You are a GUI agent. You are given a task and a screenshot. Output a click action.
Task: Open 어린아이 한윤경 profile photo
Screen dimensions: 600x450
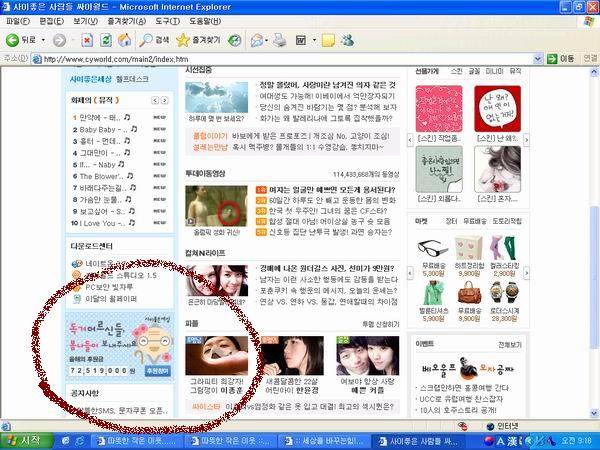pyautogui.click(x=292, y=355)
